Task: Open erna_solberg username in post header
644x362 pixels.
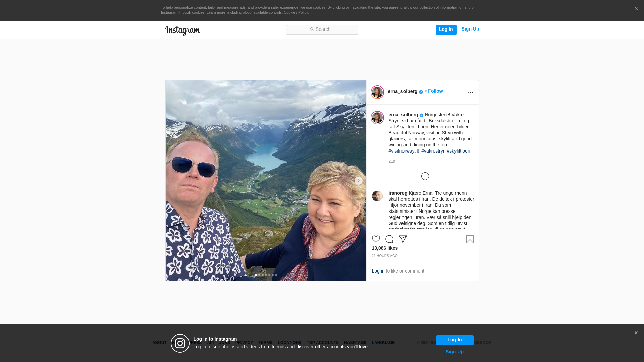Action: tap(402, 91)
